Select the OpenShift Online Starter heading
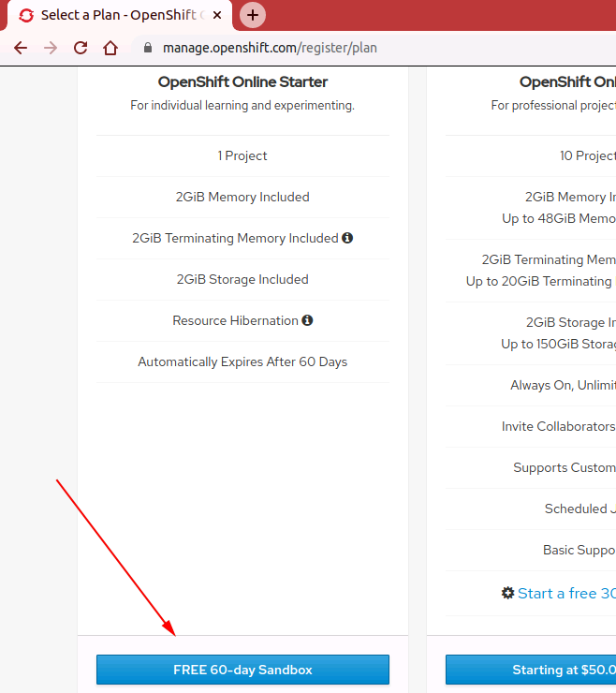This screenshot has height=693, width=616. point(242,81)
